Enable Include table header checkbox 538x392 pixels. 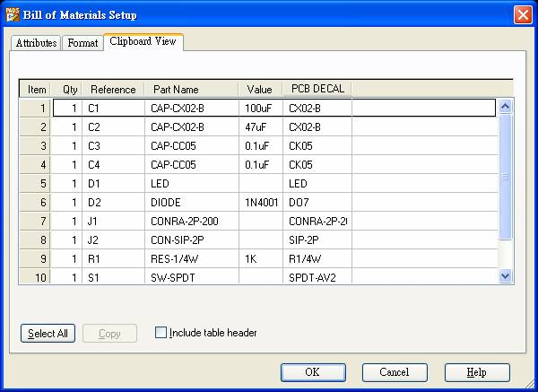(x=161, y=333)
